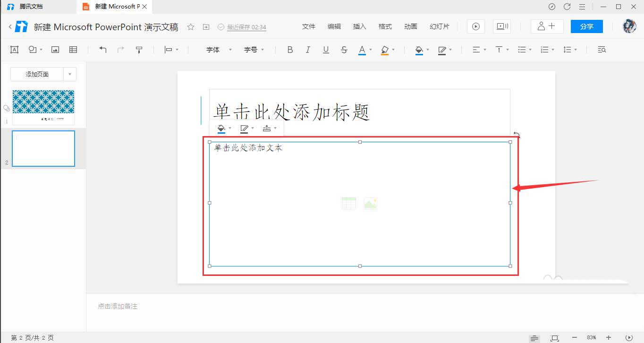Open the font family dropdown

coord(219,50)
